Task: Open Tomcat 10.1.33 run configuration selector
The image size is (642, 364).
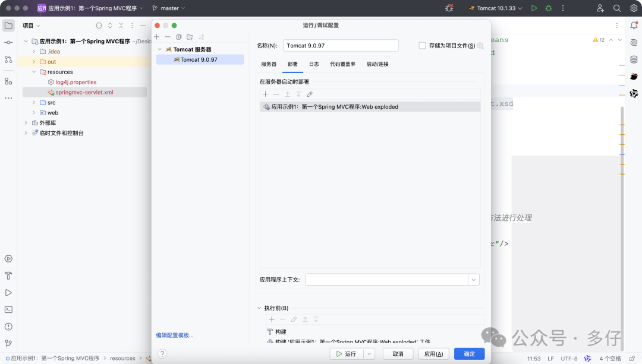Action: (496, 8)
